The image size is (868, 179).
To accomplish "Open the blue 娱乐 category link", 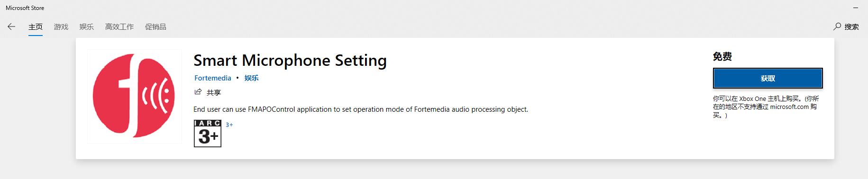I will [x=252, y=78].
